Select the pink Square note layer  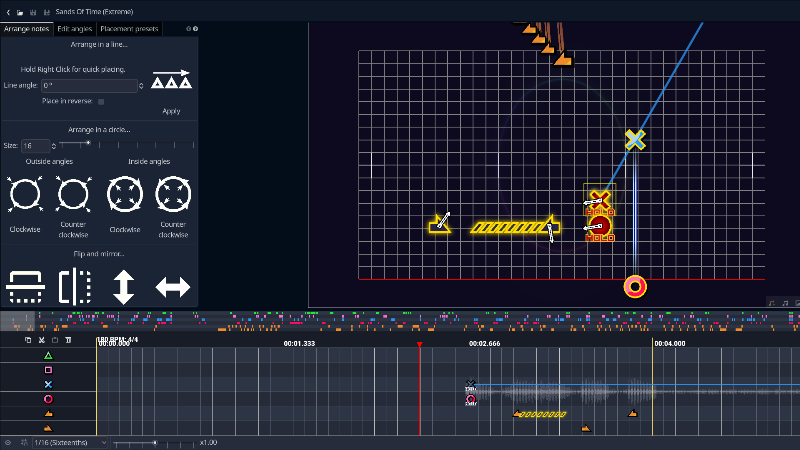coord(48,370)
